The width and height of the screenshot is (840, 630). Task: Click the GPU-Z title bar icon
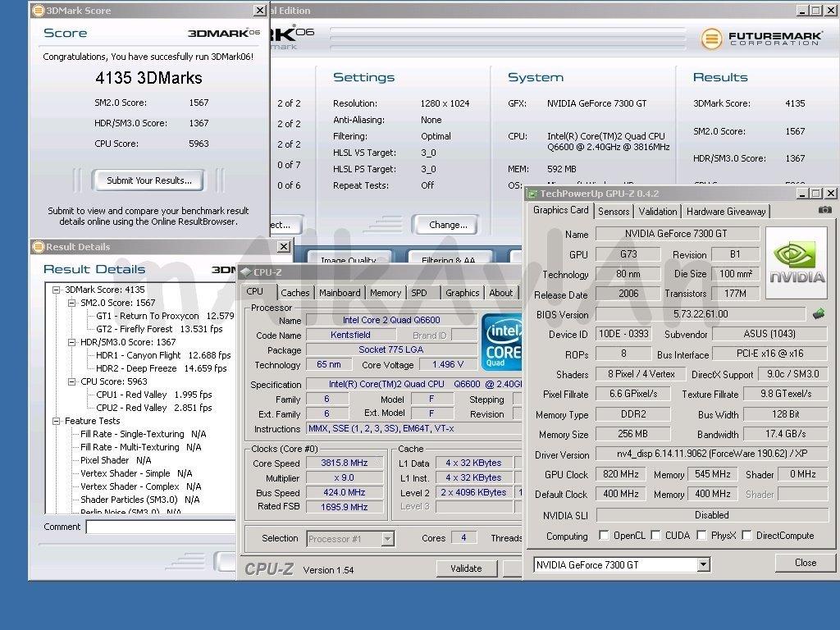tap(532, 194)
